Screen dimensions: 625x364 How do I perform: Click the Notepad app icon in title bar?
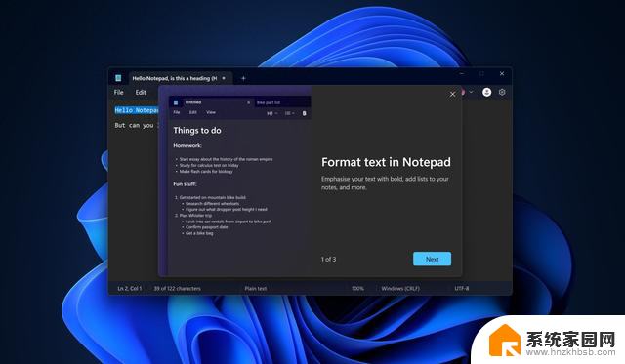[x=118, y=78]
